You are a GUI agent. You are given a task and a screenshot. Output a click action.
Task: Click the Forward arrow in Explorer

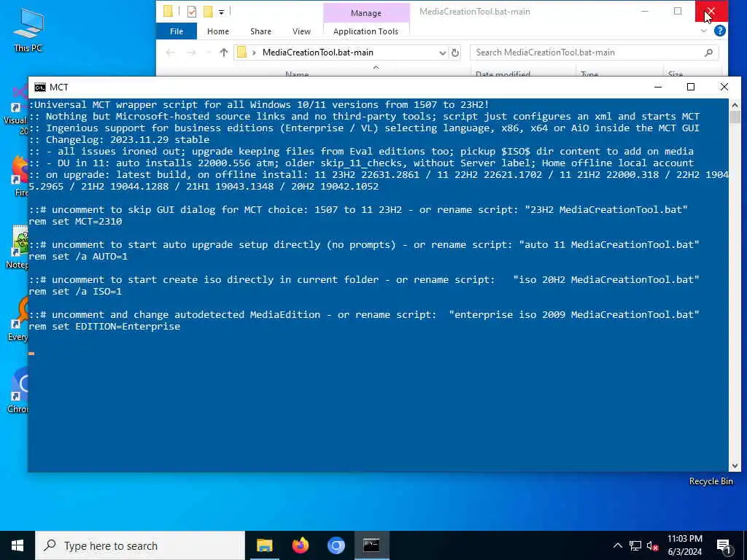pyautogui.click(x=191, y=52)
